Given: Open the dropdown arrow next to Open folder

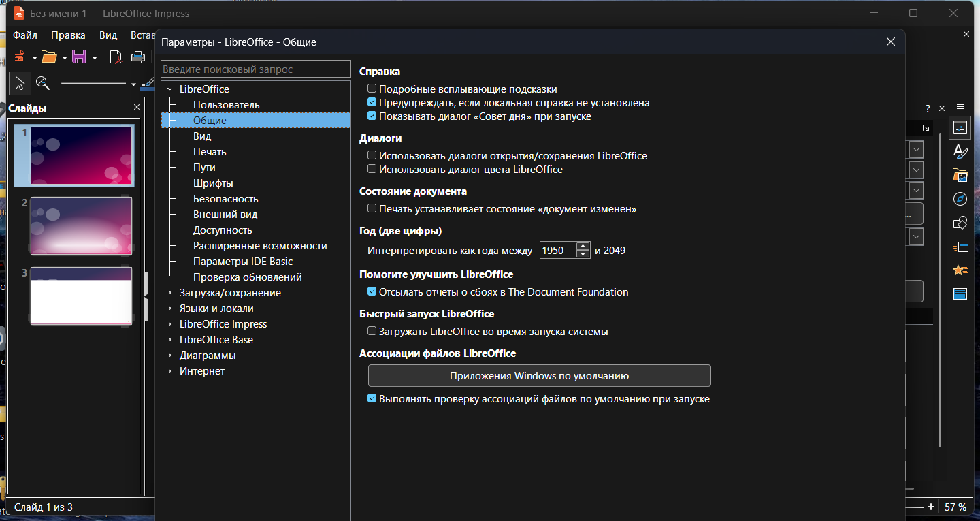Looking at the screenshot, I should 64,58.
